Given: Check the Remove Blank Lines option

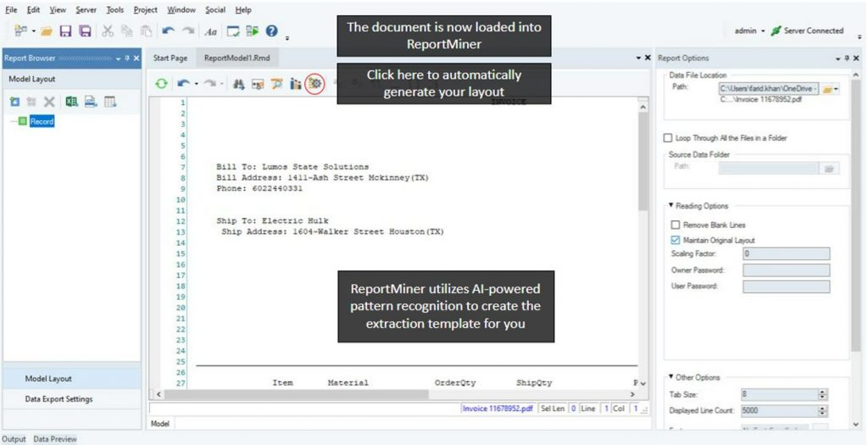Looking at the screenshot, I should click(x=676, y=225).
